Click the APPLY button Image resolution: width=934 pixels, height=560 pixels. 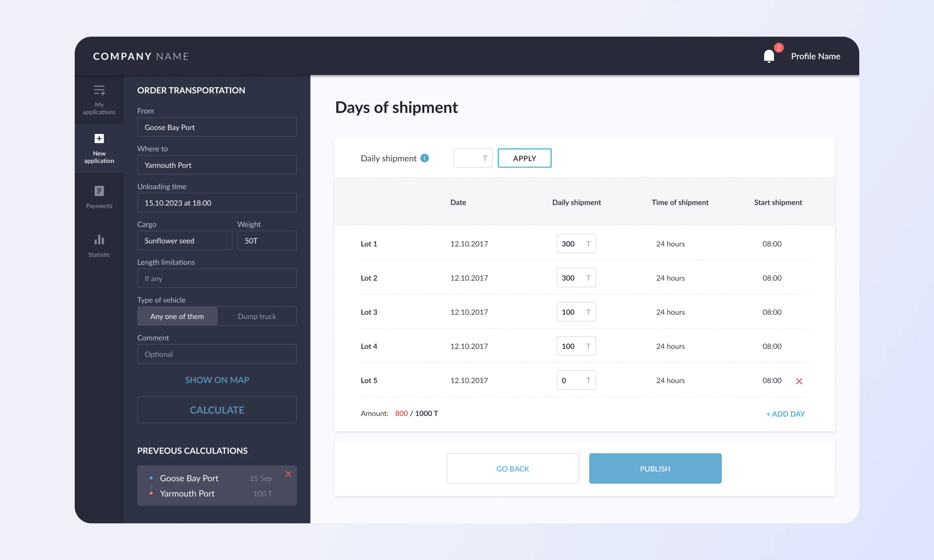(x=525, y=158)
